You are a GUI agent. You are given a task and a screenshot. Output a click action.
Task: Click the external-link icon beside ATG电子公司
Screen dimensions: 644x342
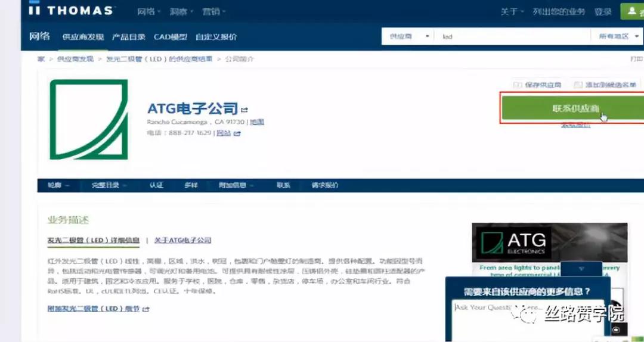245,110
